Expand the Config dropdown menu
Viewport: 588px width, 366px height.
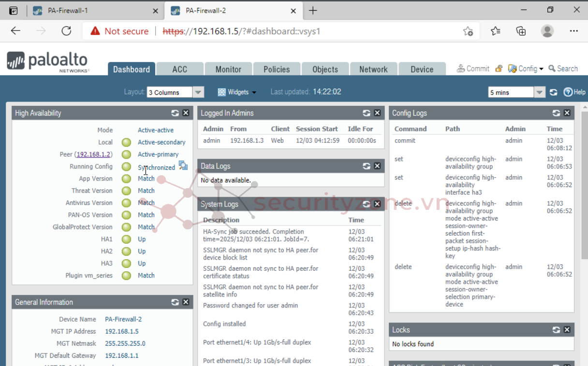526,69
